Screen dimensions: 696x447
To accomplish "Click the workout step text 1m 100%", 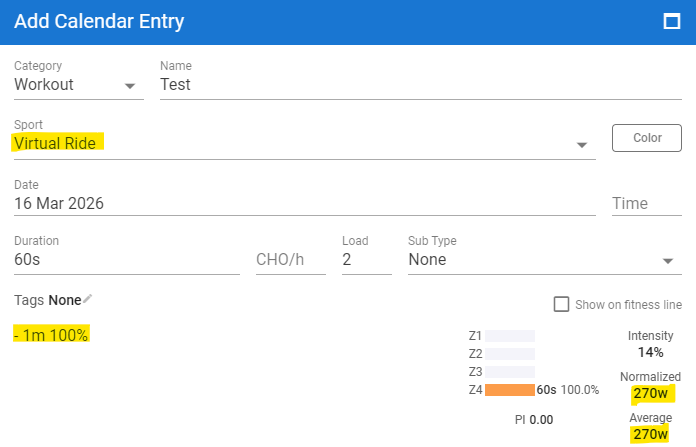I will tap(51, 334).
